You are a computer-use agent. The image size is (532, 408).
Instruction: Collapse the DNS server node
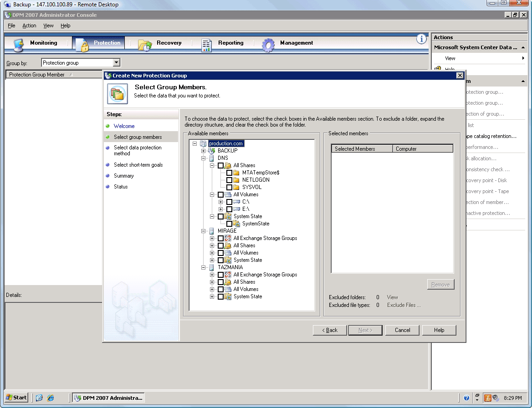pyautogui.click(x=203, y=158)
